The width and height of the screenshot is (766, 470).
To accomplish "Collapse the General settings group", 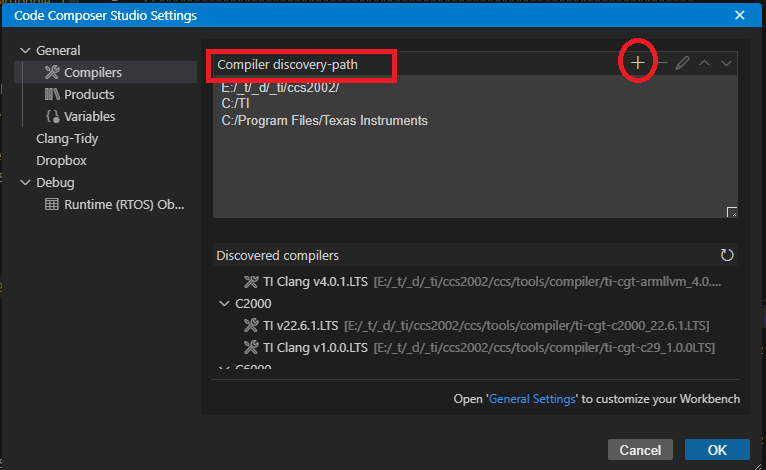I will pyautogui.click(x=25, y=50).
